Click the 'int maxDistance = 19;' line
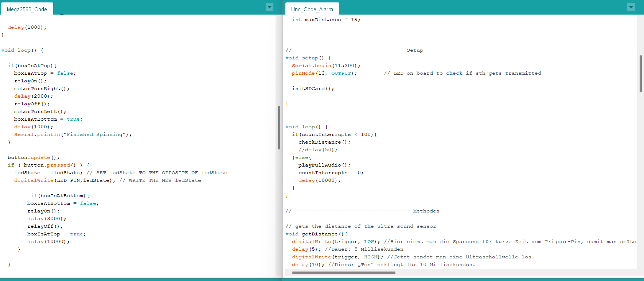Screen dimensions: 644x281 click(326, 20)
